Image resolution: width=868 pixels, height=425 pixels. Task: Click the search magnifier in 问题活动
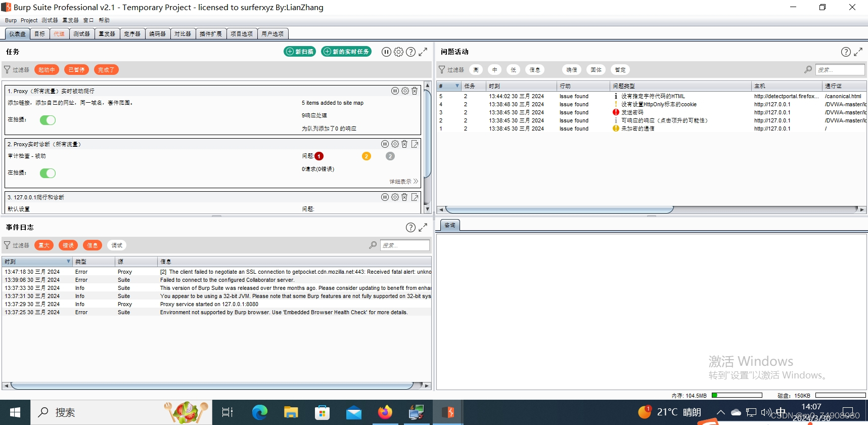pyautogui.click(x=808, y=70)
